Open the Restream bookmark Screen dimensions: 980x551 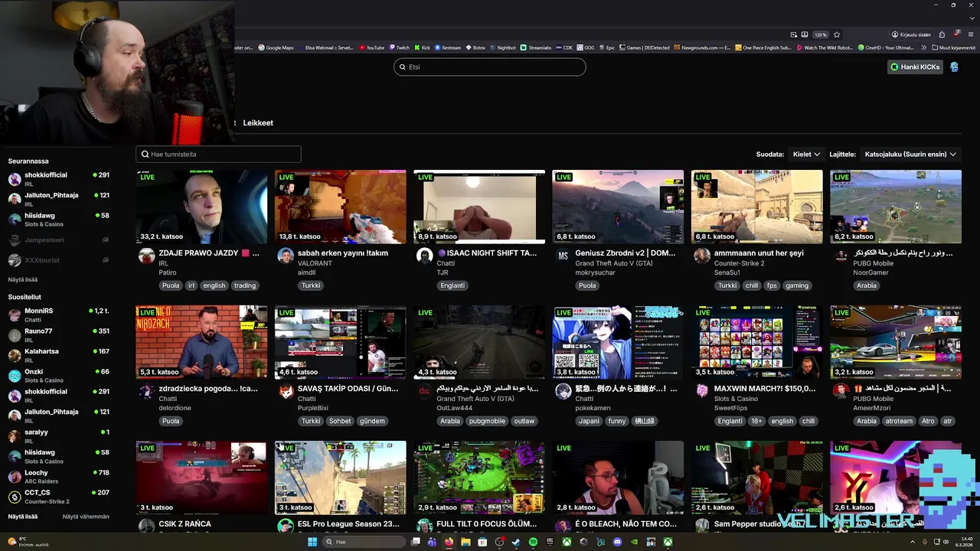pos(448,47)
